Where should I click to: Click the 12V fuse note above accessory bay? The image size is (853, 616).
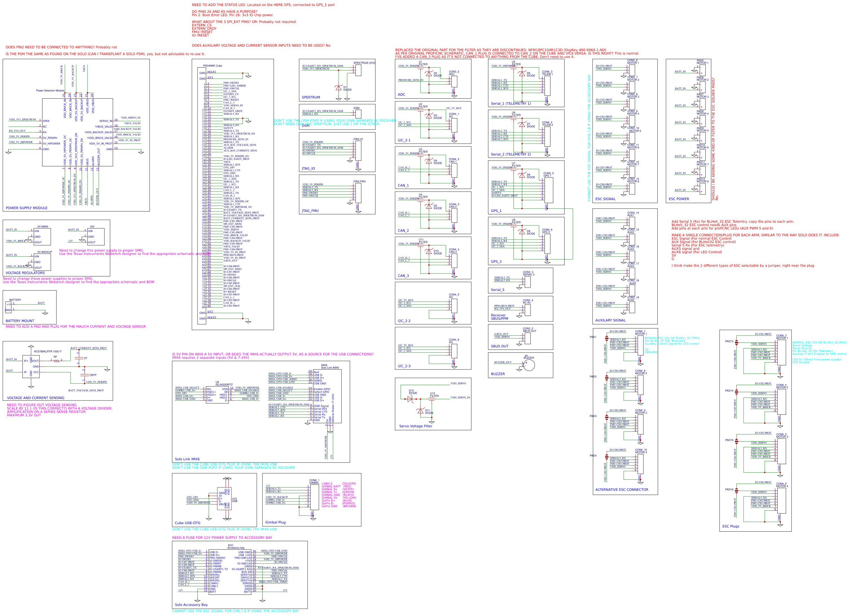point(222,538)
